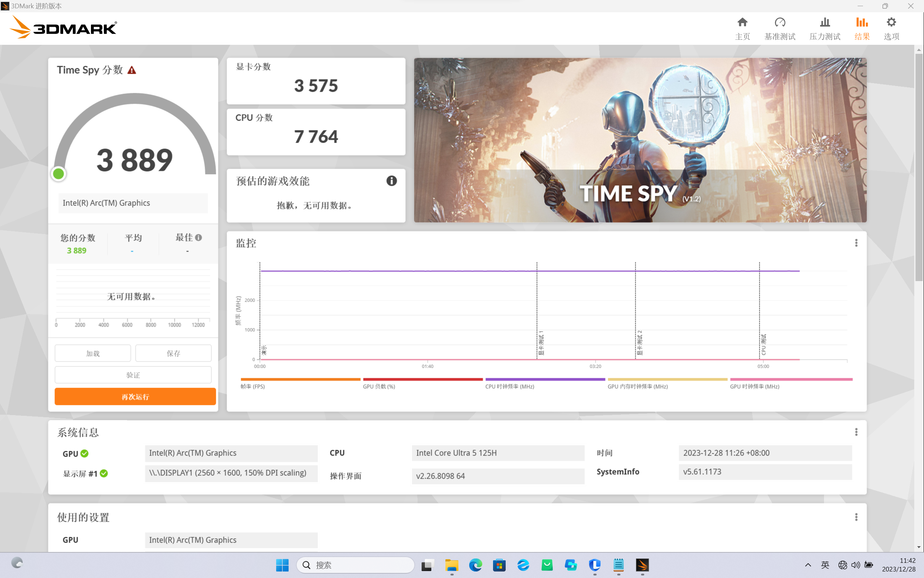Viewport: 924px width, 578px height.
Task: Open the network globe tray icon
Action: pos(842,565)
